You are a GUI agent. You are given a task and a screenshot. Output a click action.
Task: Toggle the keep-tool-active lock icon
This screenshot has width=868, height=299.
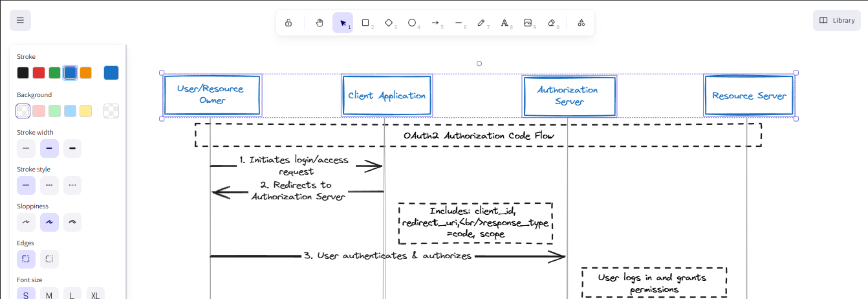click(288, 23)
